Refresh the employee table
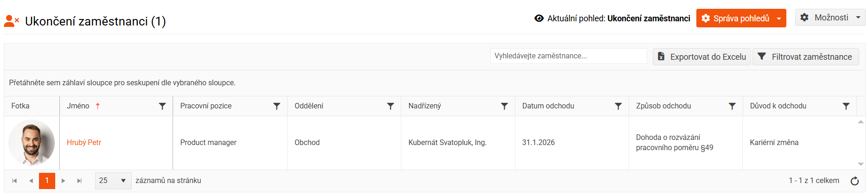Viewport: 868px width, 196px height. coord(855,181)
